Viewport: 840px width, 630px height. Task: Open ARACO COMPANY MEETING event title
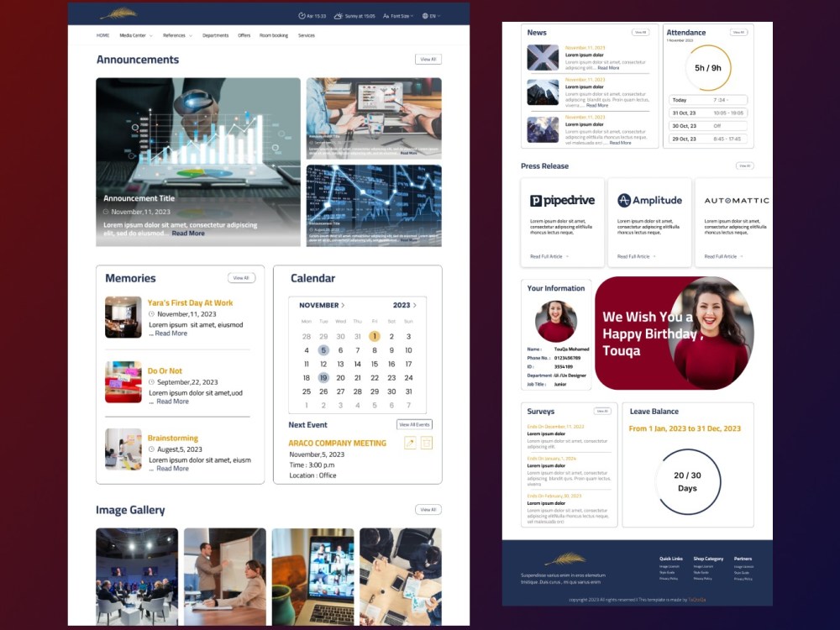point(337,443)
